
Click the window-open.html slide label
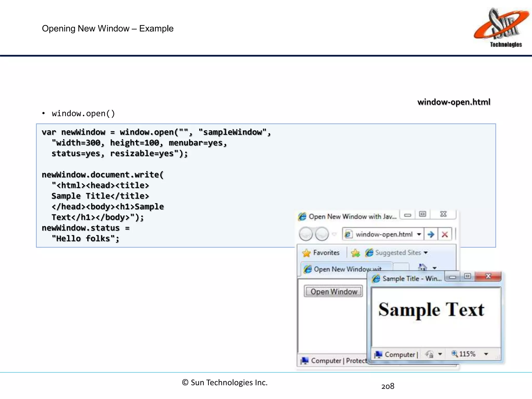454,102
